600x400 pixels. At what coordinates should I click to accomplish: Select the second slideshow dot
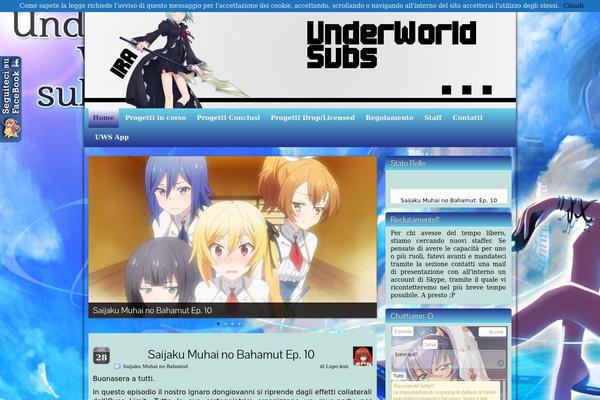(x=225, y=324)
